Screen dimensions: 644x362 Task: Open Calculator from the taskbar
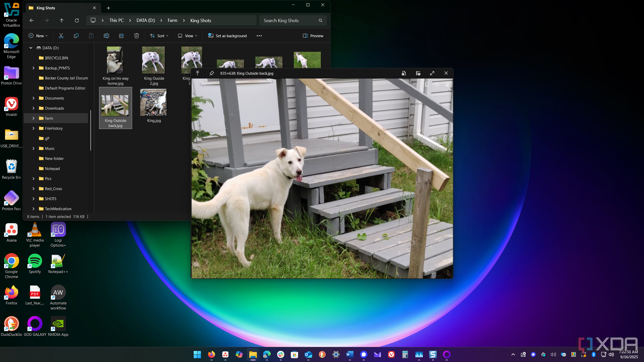(405, 354)
